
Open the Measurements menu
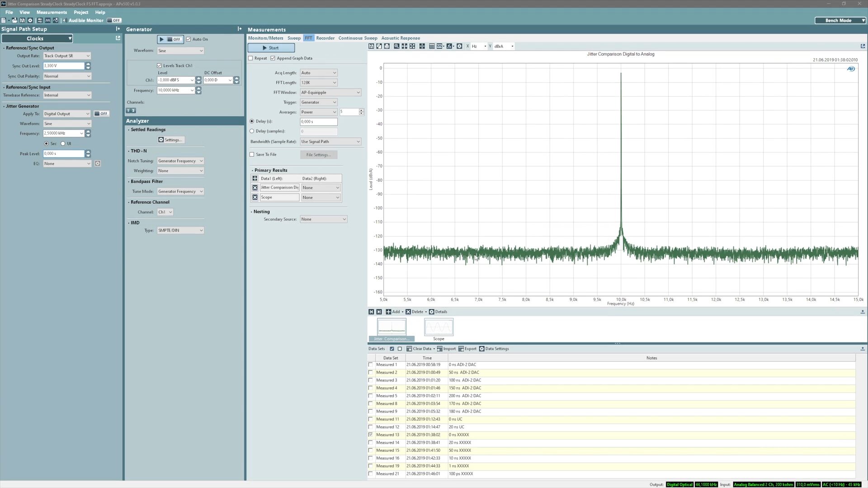[52, 12]
